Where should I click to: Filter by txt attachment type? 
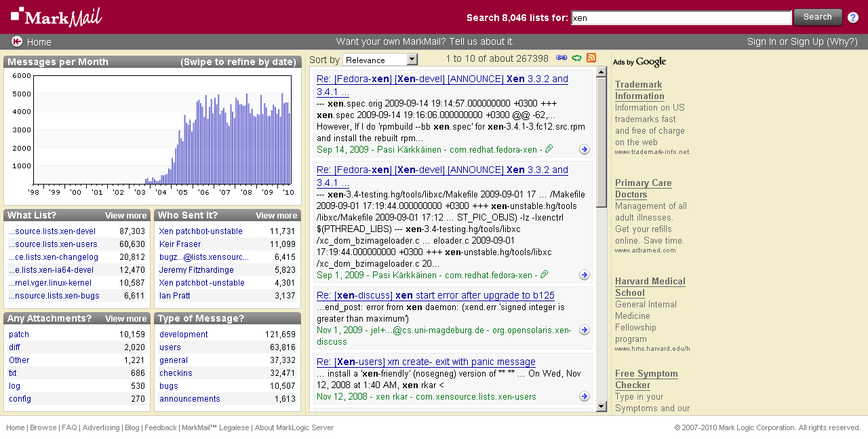[13, 373]
